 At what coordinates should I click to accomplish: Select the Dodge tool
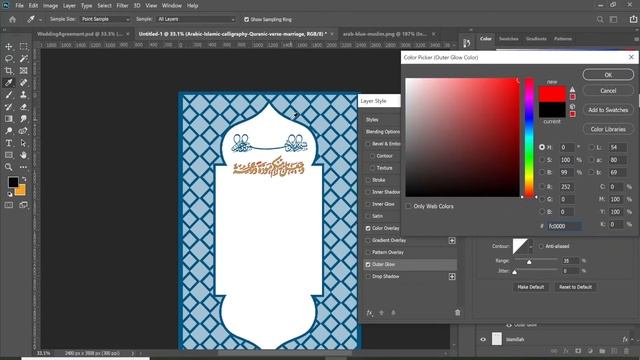[x=9, y=131]
